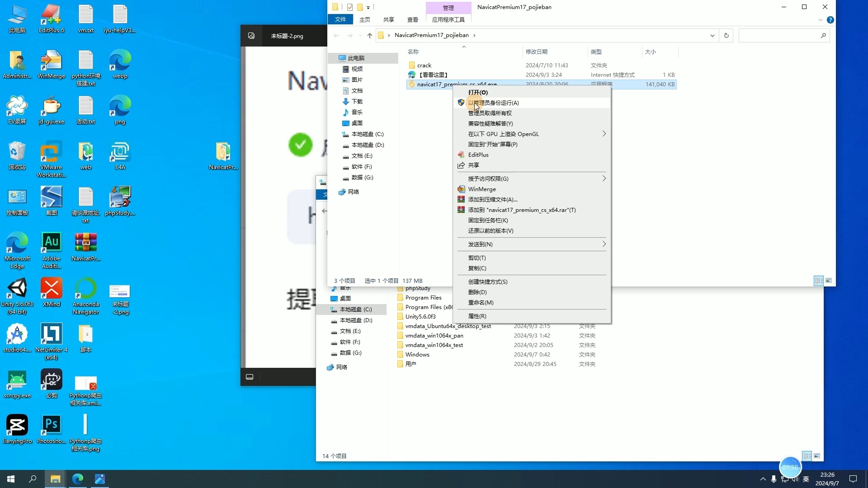Image resolution: width=868 pixels, height=488 pixels.
Task: Click the Back navigation button
Action: point(336,35)
